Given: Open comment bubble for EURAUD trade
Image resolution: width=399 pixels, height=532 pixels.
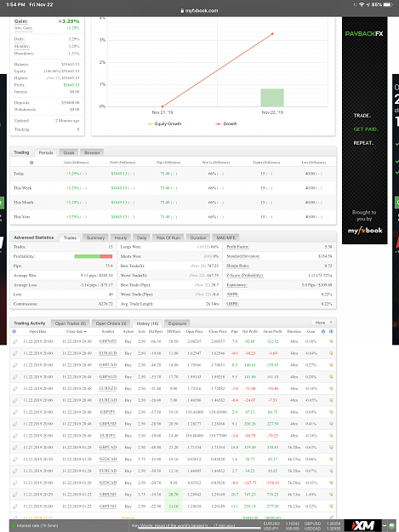Looking at the screenshot, I should coord(331,353).
